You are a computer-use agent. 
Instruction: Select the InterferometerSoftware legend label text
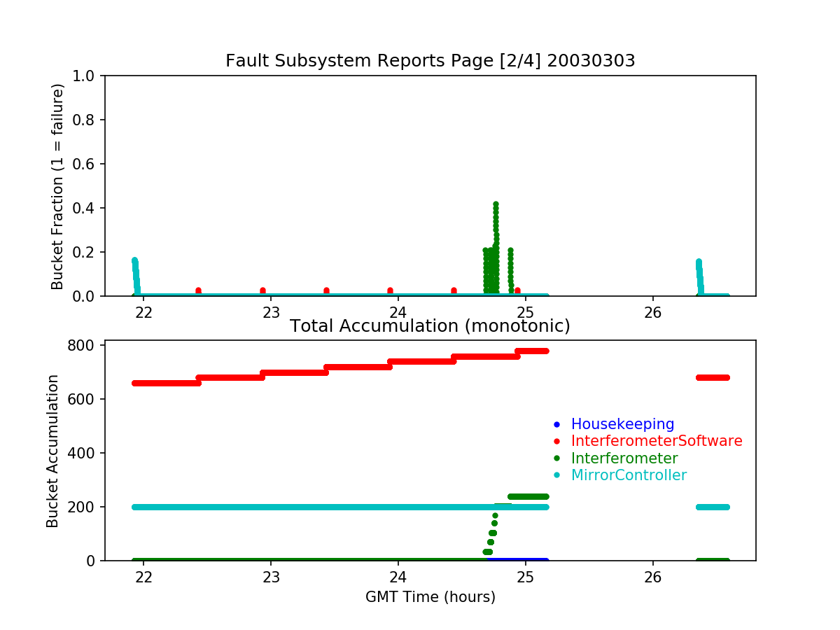[x=657, y=442]
